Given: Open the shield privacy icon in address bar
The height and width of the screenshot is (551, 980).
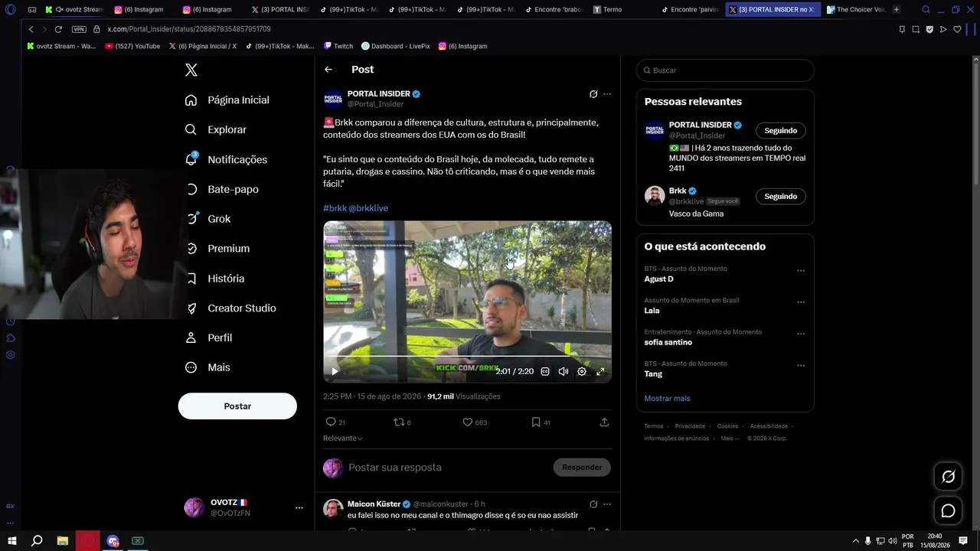Looking at the screenshot, I should (929, 29).
